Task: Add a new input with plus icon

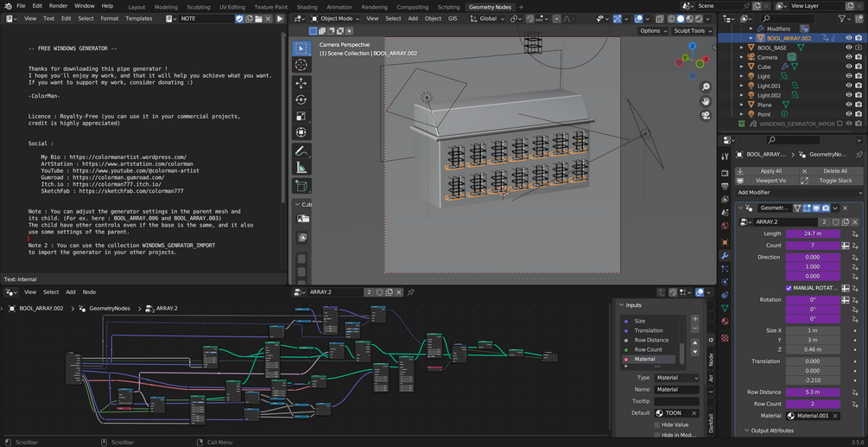Action: (695, 319)
